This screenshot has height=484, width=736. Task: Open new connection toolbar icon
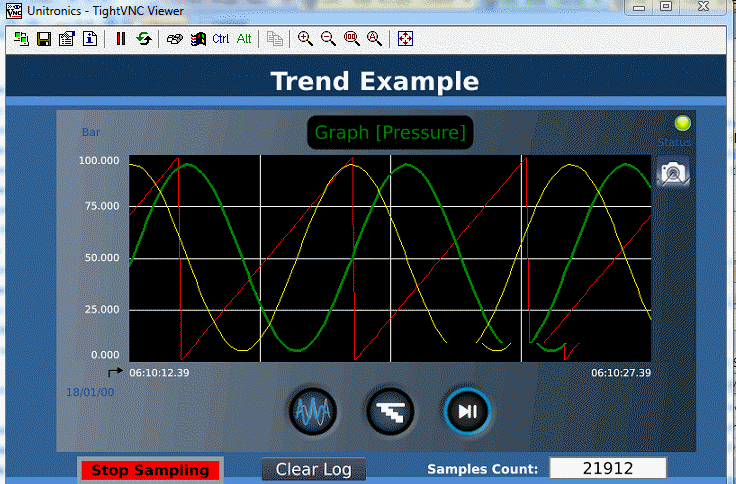[x=22, y=39]
